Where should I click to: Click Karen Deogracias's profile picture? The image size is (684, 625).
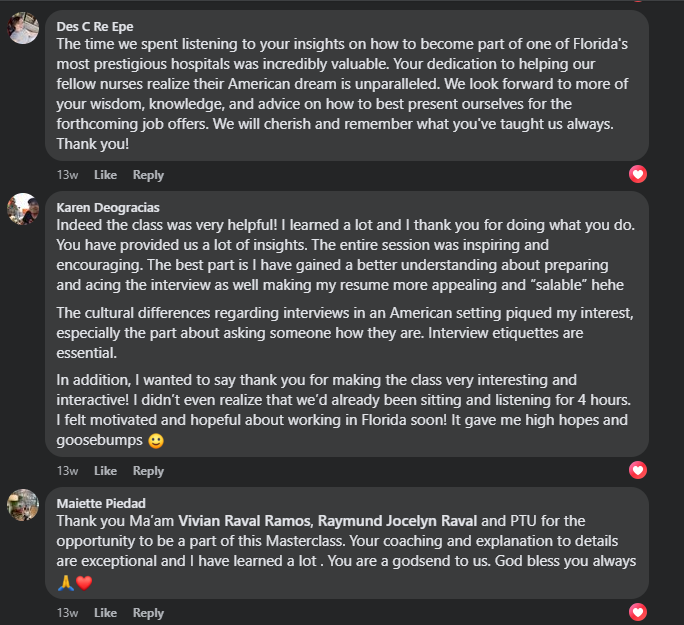click(23, 209)
